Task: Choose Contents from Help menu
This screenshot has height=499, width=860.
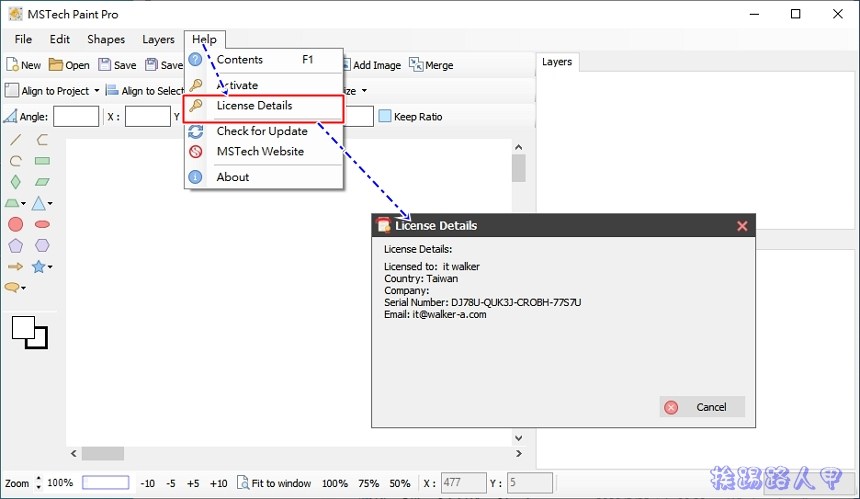Action: pos(264,59)
